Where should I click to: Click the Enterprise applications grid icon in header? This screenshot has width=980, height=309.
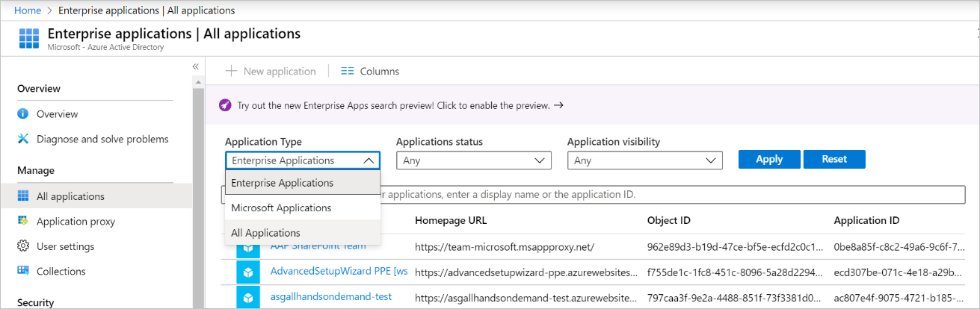click(29, 38)
